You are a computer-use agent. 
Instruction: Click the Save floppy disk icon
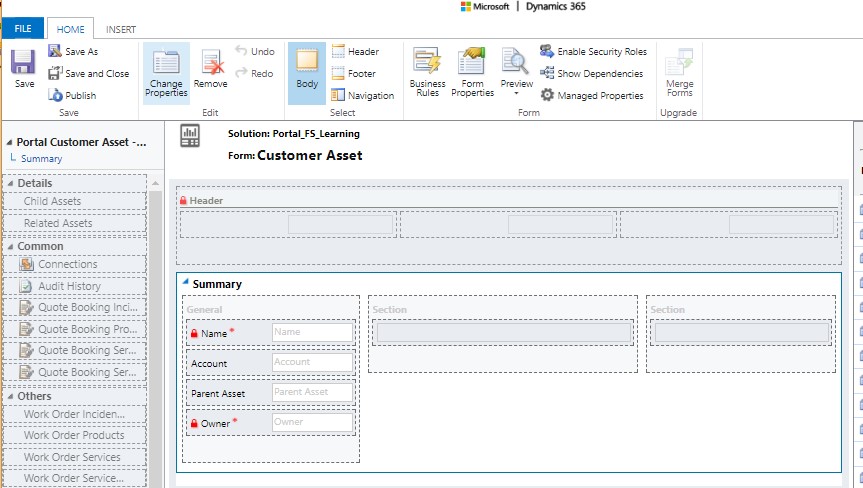tap(24, 62)
